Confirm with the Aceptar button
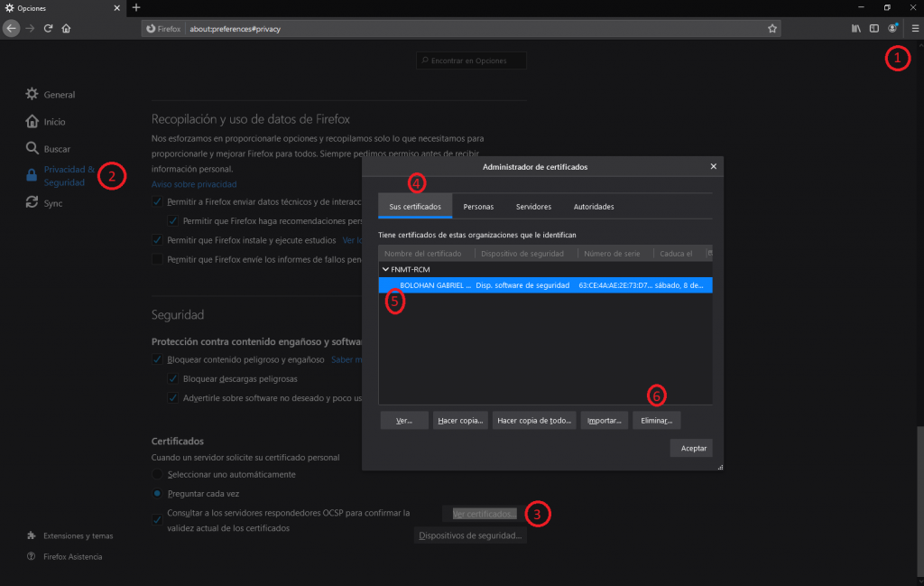 point(691,448)
